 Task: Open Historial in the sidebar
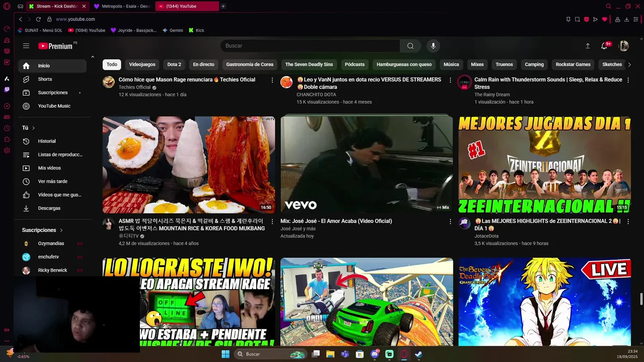pyautogui.click(x=52, y=141)
